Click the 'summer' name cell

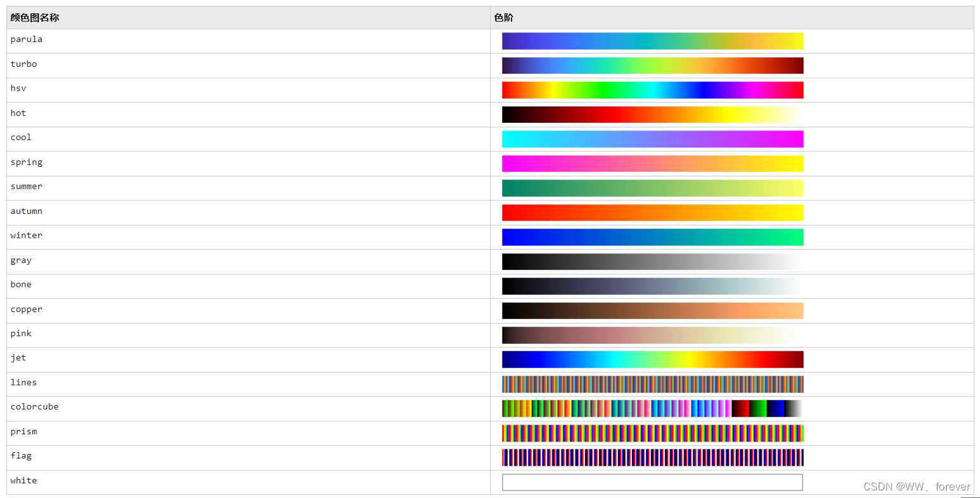click(x=248, y=188)
